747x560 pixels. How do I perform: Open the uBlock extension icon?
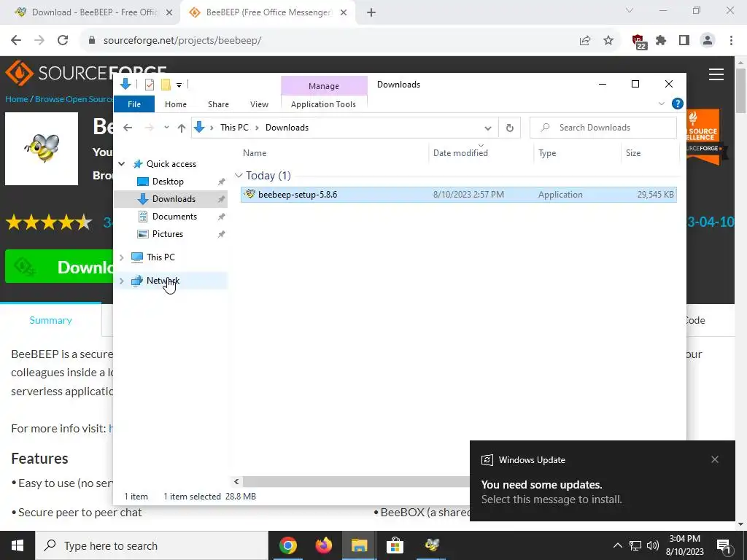tap(638, 42)
